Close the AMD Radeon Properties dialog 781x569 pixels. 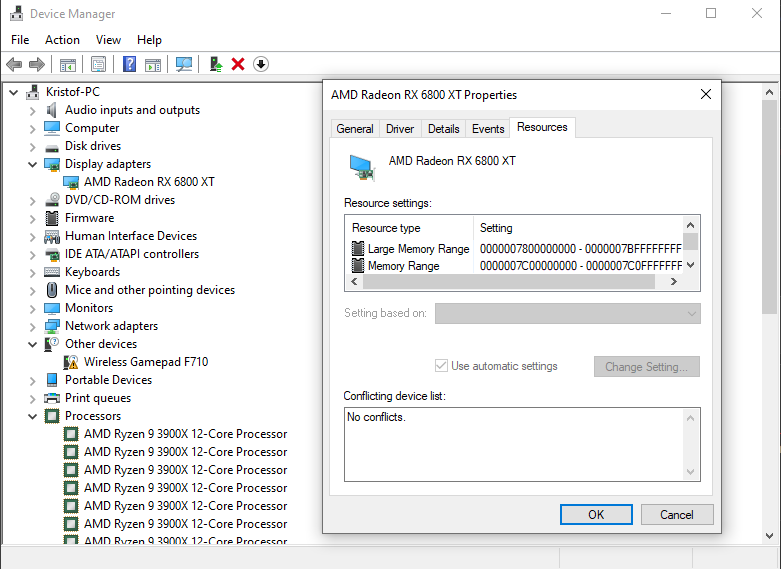pyautogui.click(x=706, y=94)
